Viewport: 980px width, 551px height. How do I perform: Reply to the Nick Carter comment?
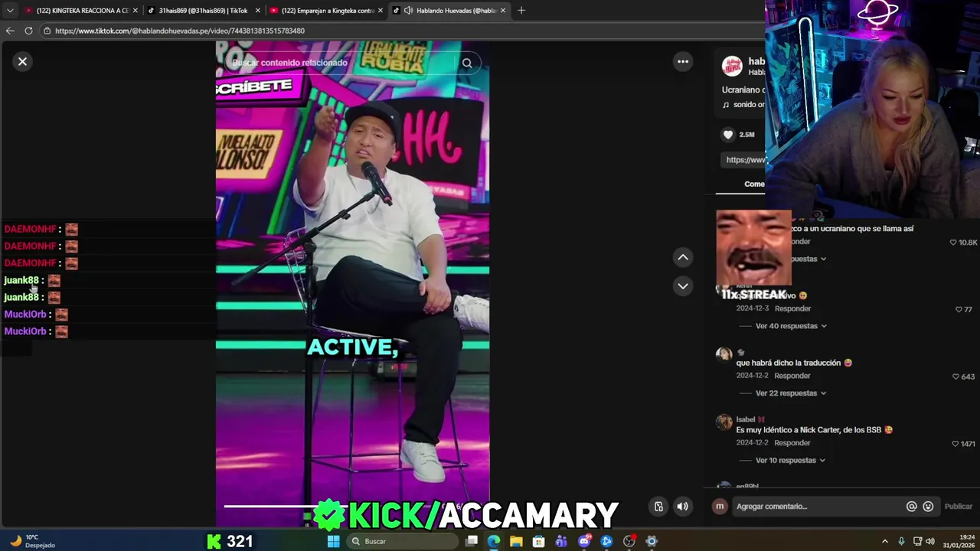coord(792,443)
